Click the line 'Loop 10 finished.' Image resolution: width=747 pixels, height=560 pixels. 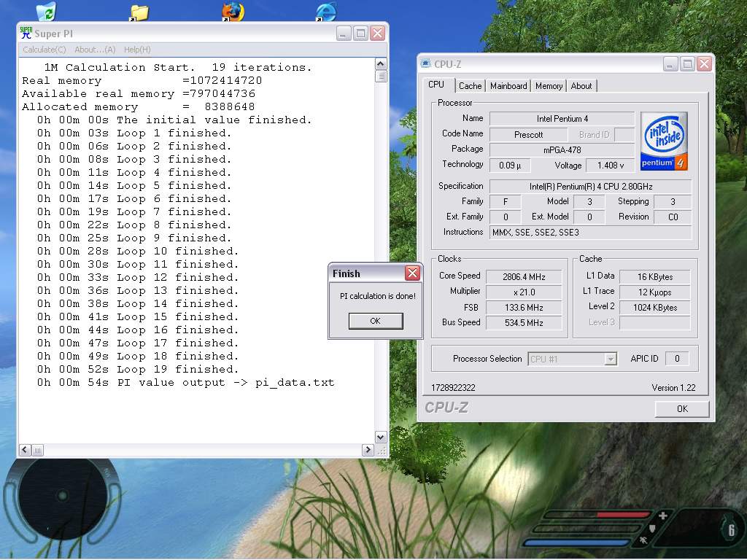[x=138, y=252]
